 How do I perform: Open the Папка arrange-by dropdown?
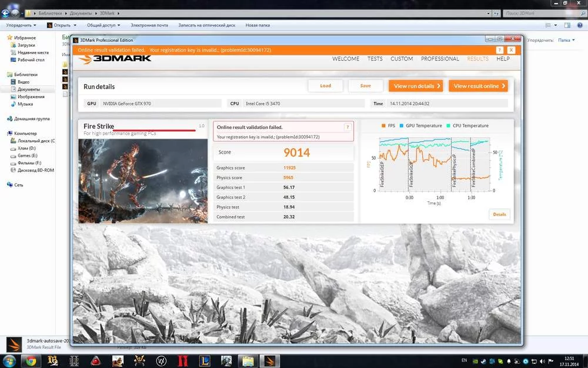(x=566, y=40)
